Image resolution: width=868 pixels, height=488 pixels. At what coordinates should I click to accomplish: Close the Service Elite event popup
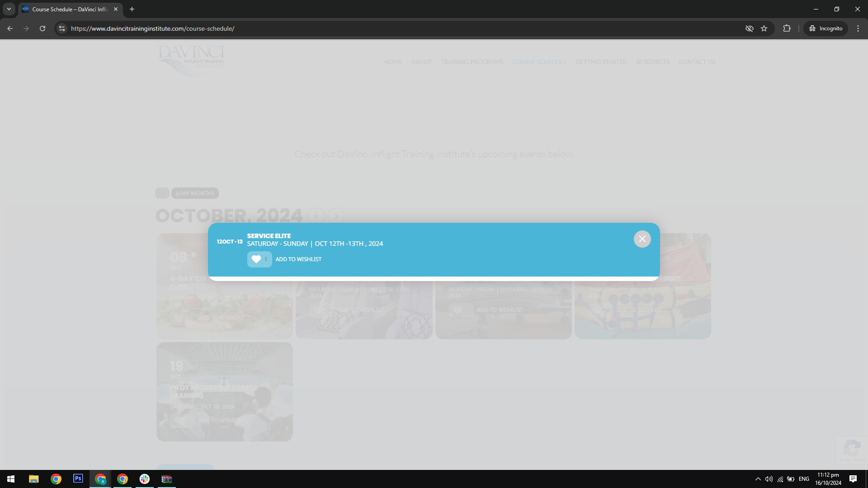pyautogui.click(x=642, y=239)
